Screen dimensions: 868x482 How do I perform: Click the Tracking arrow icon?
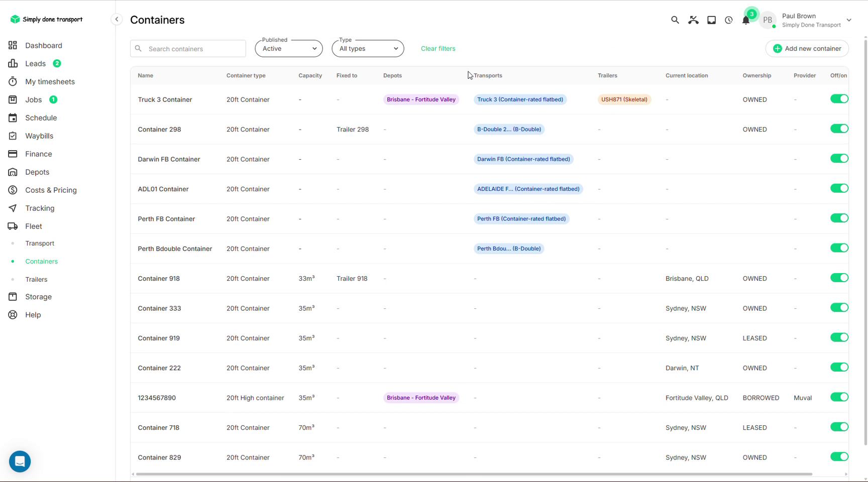pyautogui.click(x=13, y=208)
